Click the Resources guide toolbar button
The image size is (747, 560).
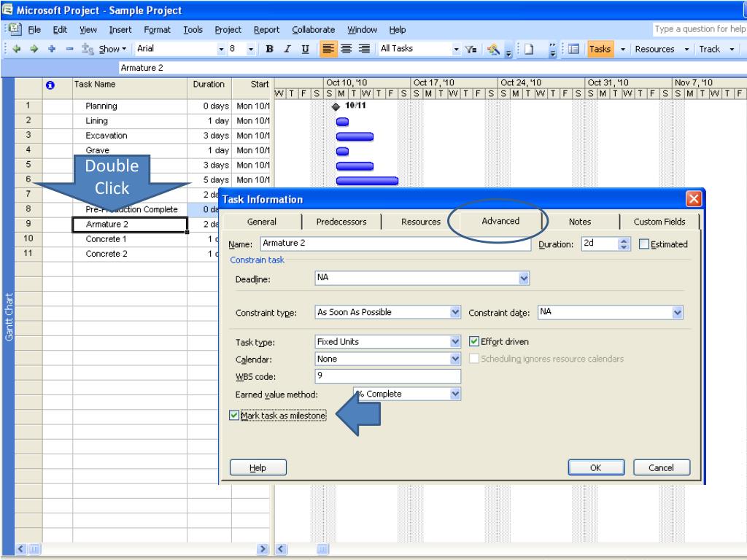(654, 49)
